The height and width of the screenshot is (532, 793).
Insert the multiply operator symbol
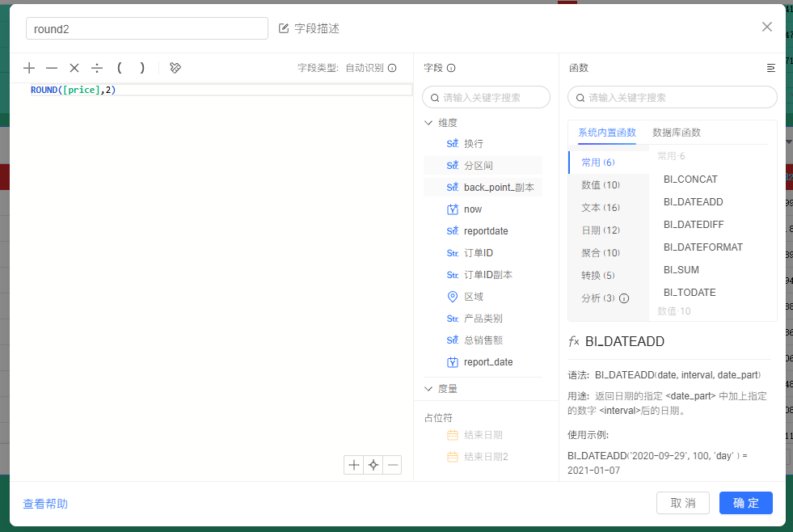click(74, 68)
